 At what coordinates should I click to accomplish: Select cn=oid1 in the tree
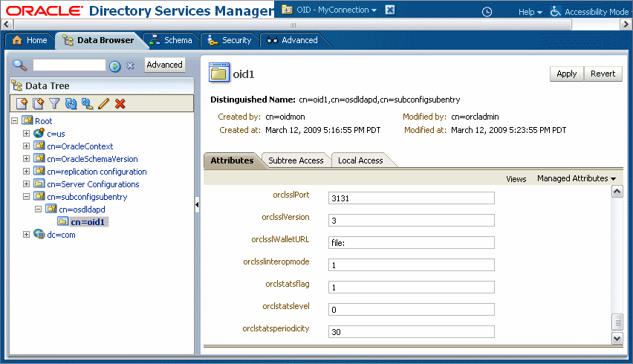[x=88, y=222]
